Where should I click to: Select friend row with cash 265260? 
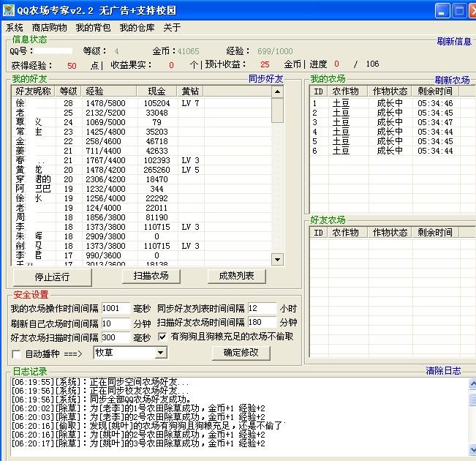[141, 170]
